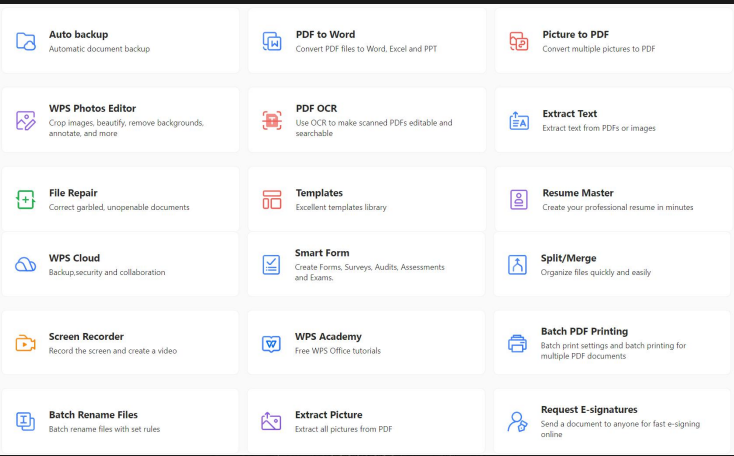
Task: Click 'Correct garbled, unopenable documents' text
Action: coord(119,207)
